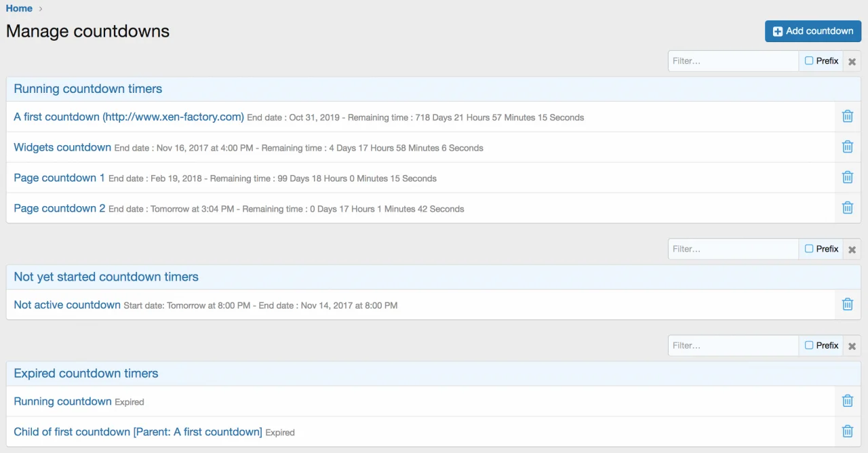Trash the Child of first countdown entry
Image resolution: width=868 pixels, height=453 pixels.
(847, 431)
